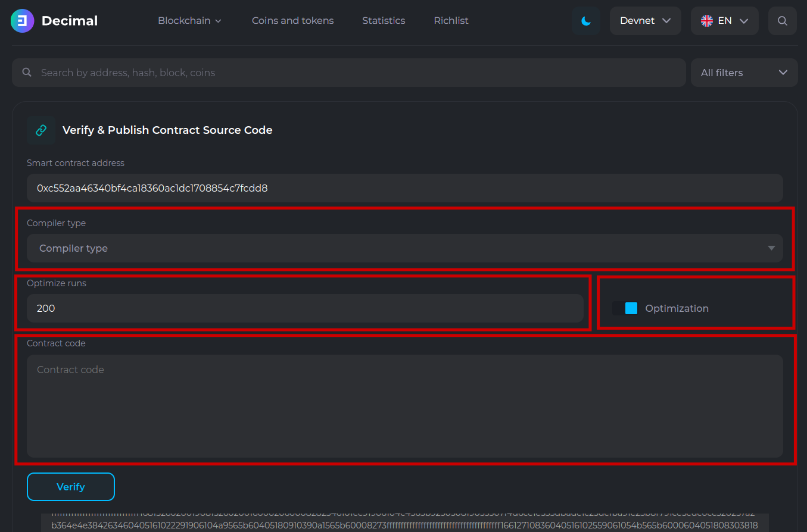Open the Blockchain dropdown menu
Viewport: 807px width, 532px height.
[189, 21]
